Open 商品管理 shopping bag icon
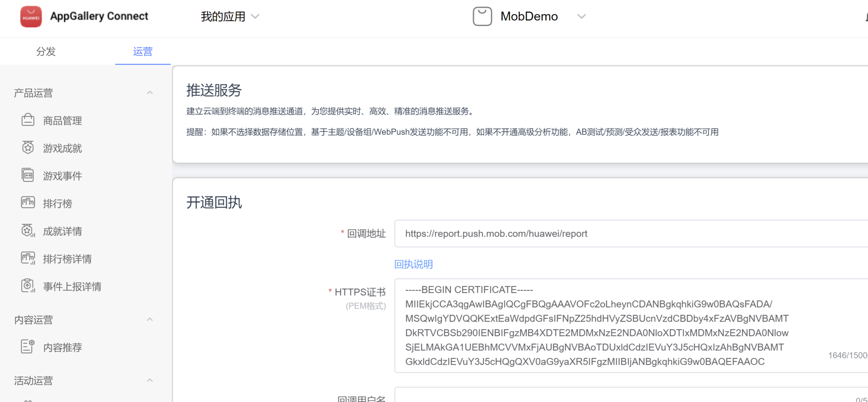Screen dimensions: 868x402 click(28, 120)
